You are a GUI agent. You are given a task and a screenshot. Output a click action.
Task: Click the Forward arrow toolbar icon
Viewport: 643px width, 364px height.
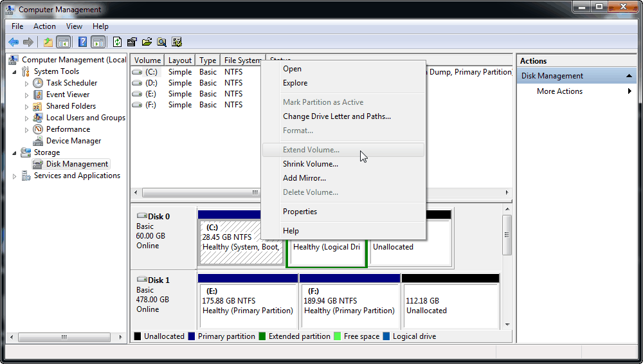[x=28, y=42]
